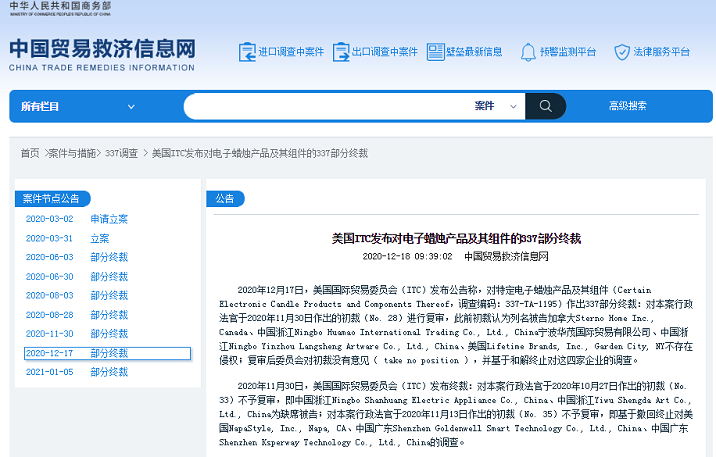Open the 2020-08-28 部分终裁 entry
The image size is (716, 457).
coord(77,315)
